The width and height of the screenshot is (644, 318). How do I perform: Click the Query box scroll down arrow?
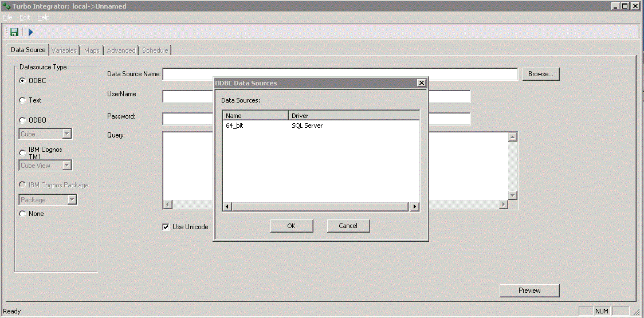(513, 195)
